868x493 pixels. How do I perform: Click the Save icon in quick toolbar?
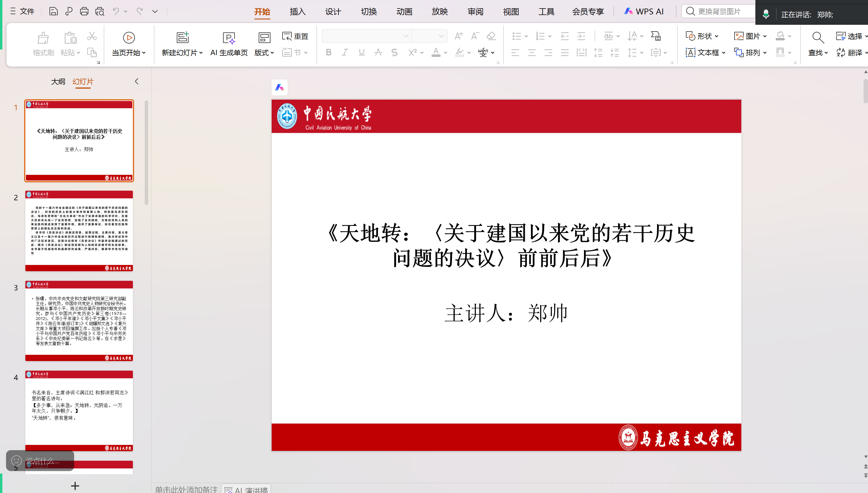[x=53, y=11]
